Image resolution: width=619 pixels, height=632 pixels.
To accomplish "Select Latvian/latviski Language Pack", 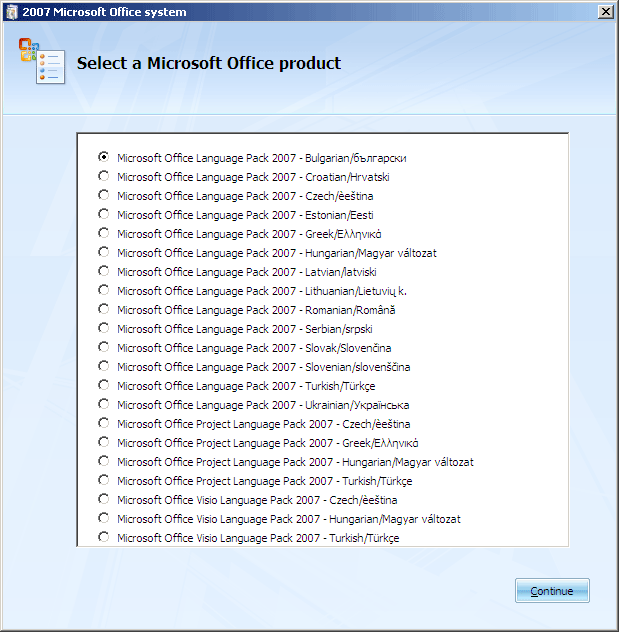I will click(104, 271).
